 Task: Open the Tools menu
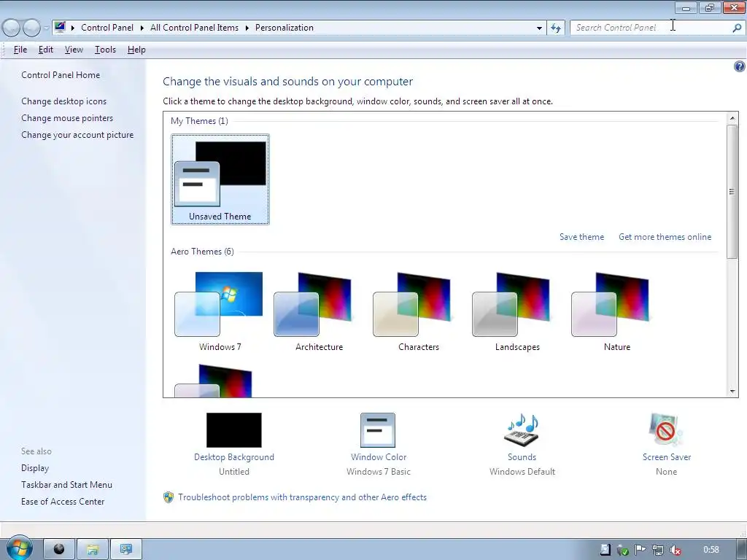(x=105, y=50)
